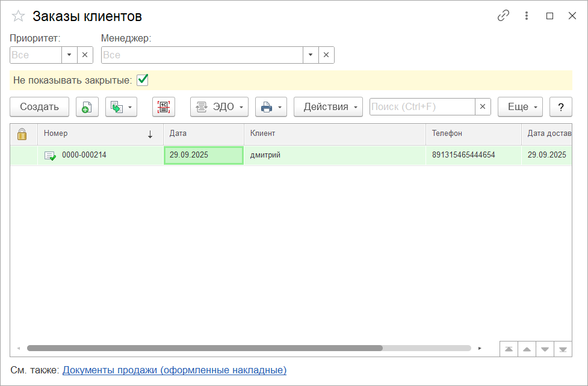
Task: Open 'Документы продажи (оформленные накладные)' link
Action: point(175,370)
